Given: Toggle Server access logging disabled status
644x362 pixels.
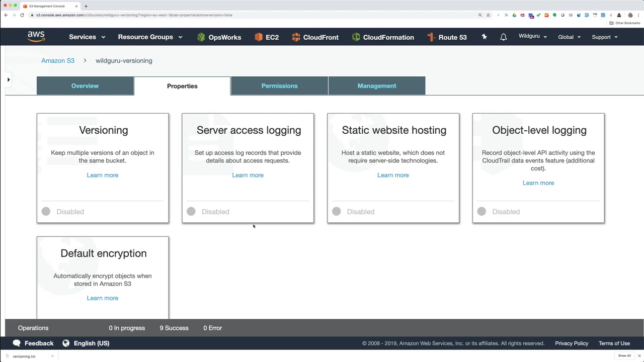Looking at the screenshot, I should coord(191,212).
